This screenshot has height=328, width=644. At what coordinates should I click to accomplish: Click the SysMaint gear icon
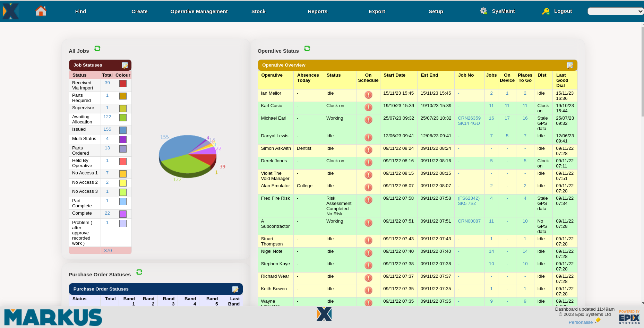click(x=483, y=11)
